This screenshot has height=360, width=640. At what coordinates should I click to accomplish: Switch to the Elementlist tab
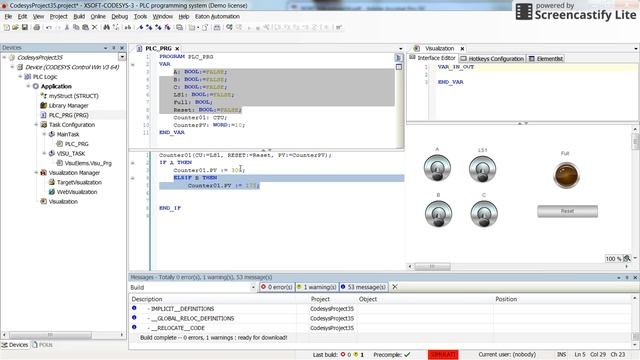(546, 59)
